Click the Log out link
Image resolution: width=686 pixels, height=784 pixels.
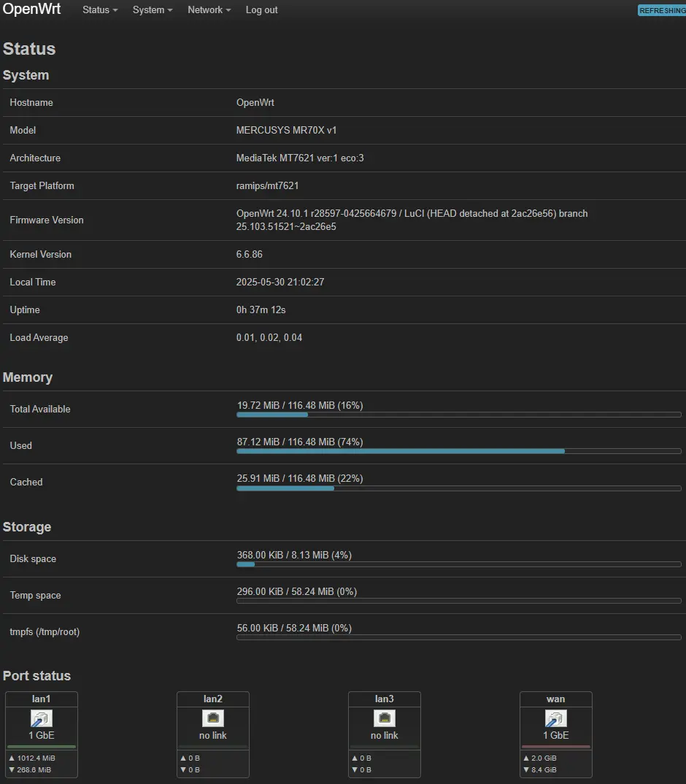tap(261, 10)
